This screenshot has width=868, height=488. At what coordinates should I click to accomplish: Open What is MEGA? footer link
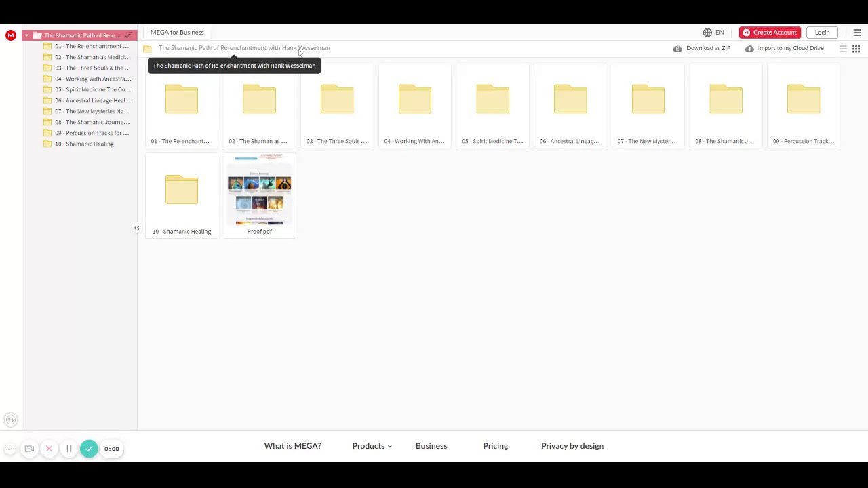point(293,446)
